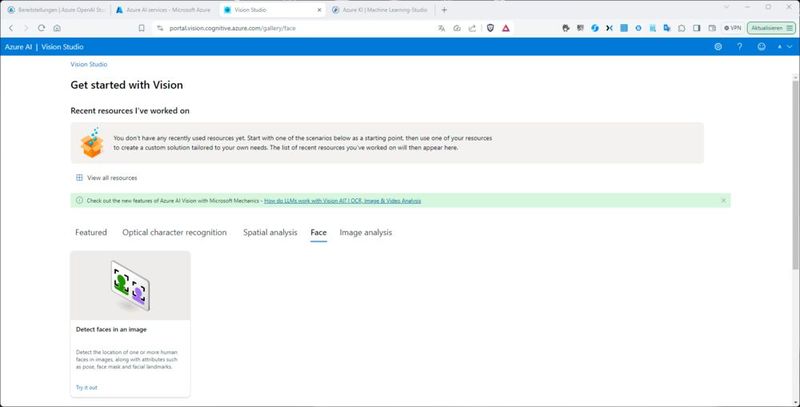Click the VPN button
The width and height of the screenshot is (800, 407).
coord(732,28)
